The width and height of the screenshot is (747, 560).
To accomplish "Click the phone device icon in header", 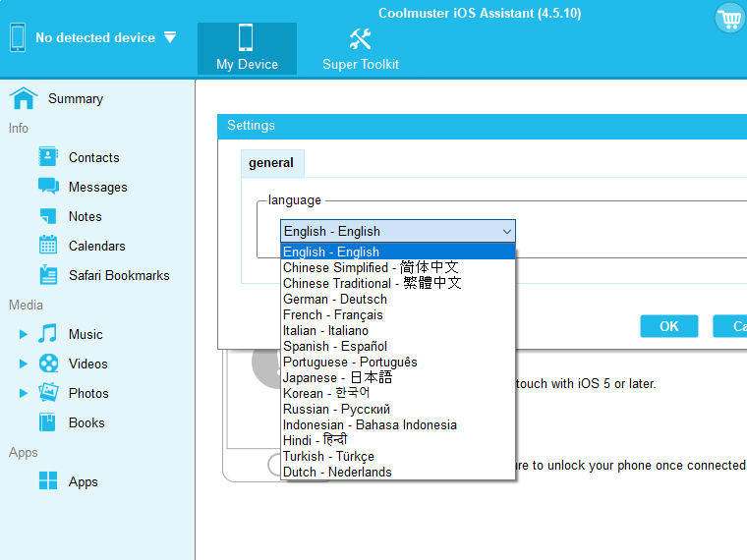I will [18, 37].
